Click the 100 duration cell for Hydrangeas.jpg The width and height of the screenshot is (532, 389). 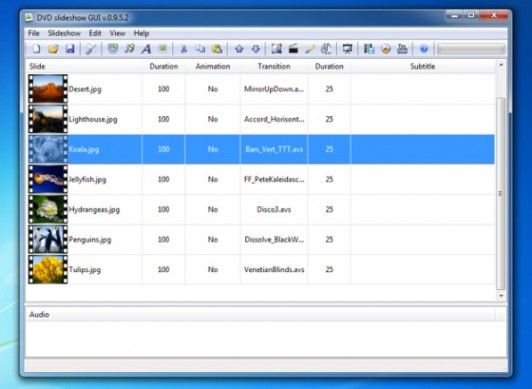[x=164, y=209]
